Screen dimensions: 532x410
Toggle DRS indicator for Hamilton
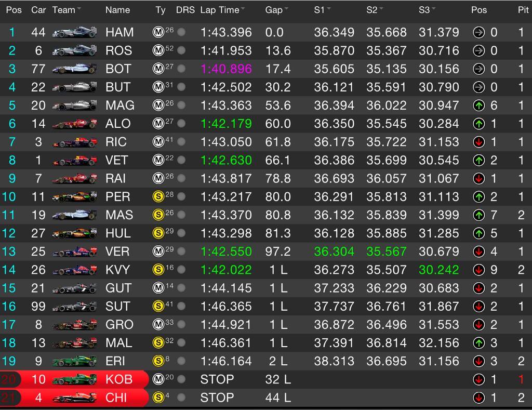[181, 32]
